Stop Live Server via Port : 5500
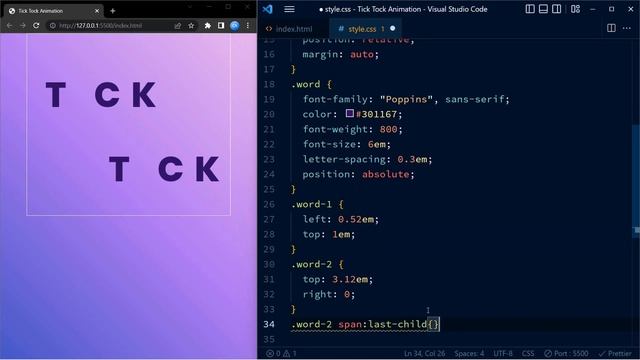Screen dimensions: 640x360 click(566, 353)
